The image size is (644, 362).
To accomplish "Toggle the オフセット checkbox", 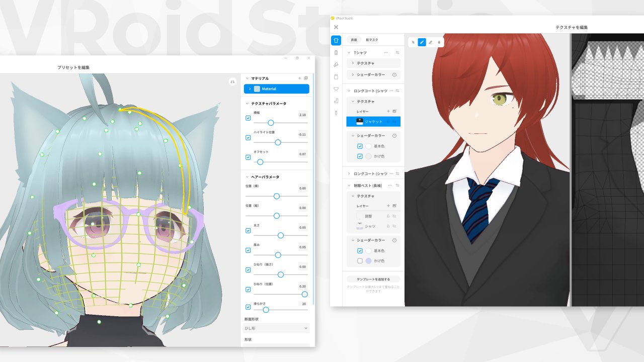I will coord(248,157).
